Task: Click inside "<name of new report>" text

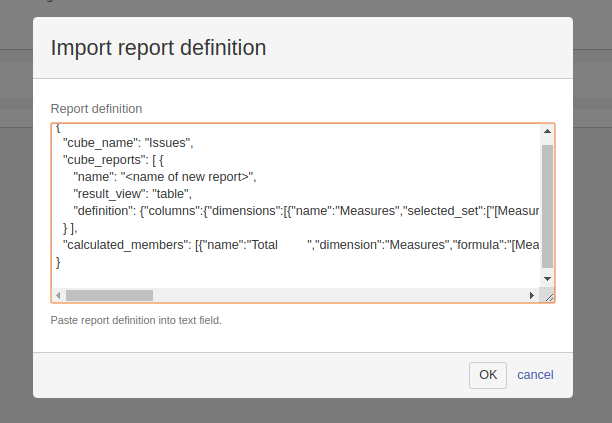Action: pos(188,177)
